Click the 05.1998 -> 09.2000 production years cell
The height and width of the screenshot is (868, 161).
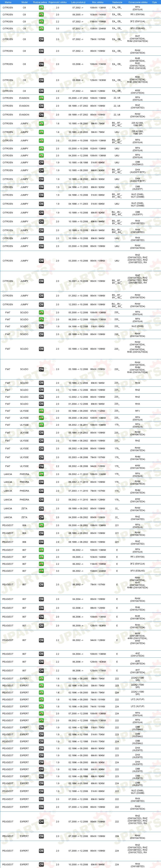[x=78, y=411]
